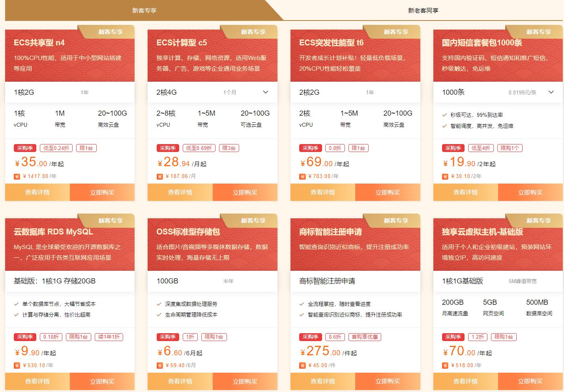Click original price icon beside ¥783.00/年
Viewport: 564px width, 392px height.
(302, 176)
